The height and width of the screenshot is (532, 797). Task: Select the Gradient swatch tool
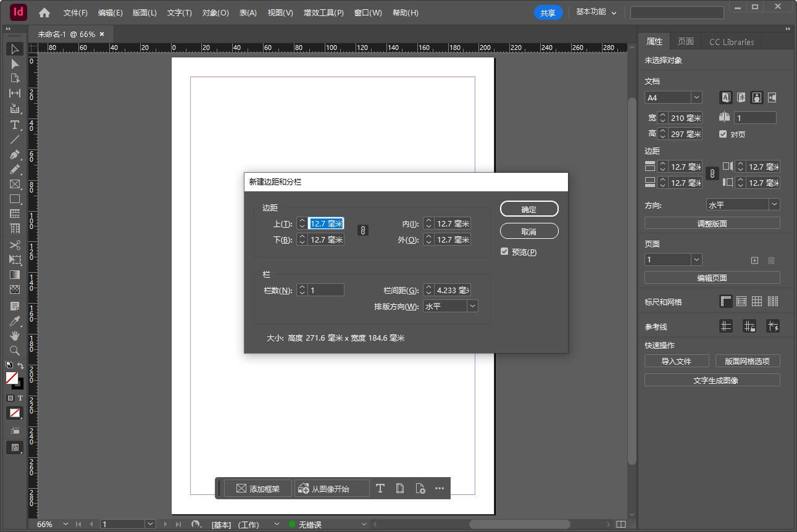14,275
